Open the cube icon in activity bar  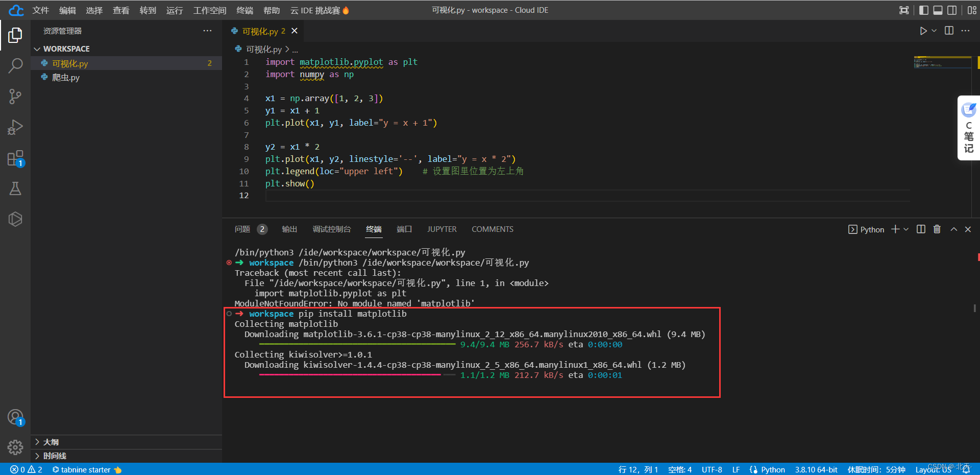[x=15, y=219]
